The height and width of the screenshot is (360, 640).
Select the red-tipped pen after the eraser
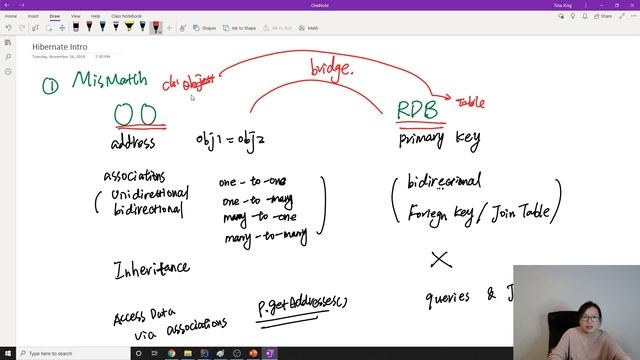[89, 27]
